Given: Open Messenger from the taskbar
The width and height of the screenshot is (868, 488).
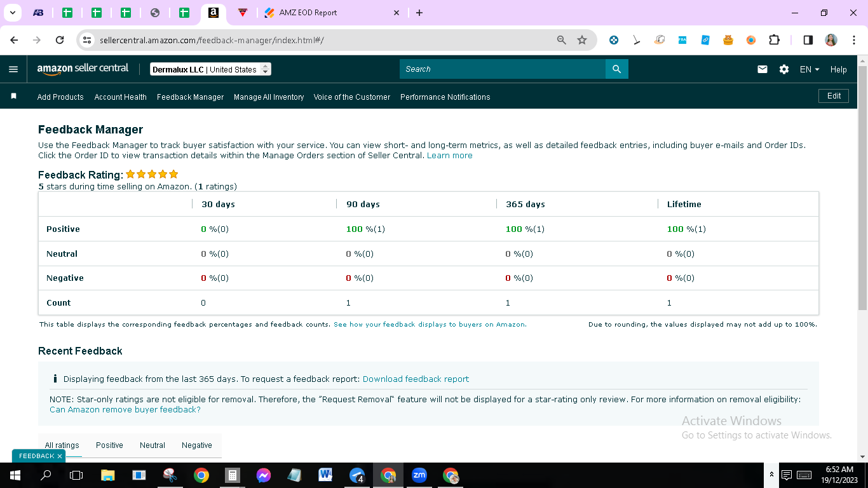Looking at the screenshot, I should tap(264, 475).
